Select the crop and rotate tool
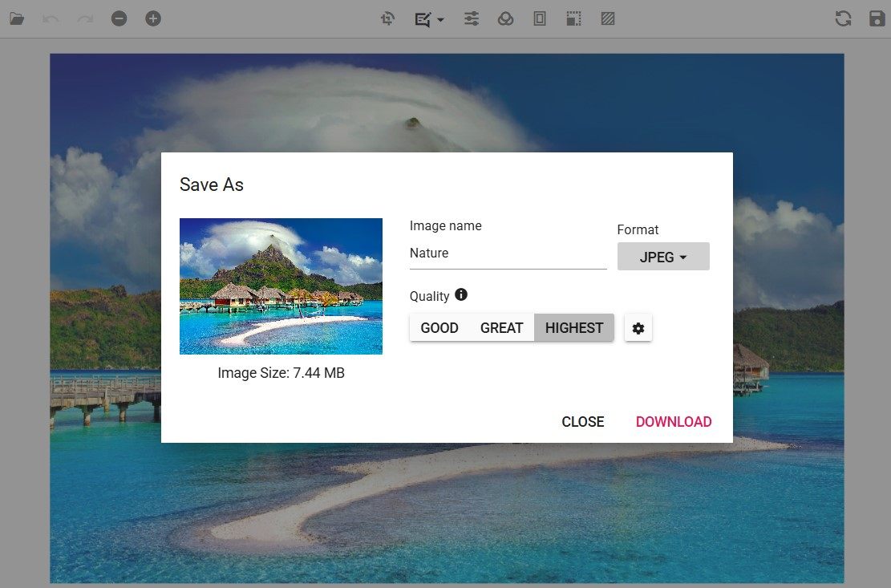 pos(388,18)
